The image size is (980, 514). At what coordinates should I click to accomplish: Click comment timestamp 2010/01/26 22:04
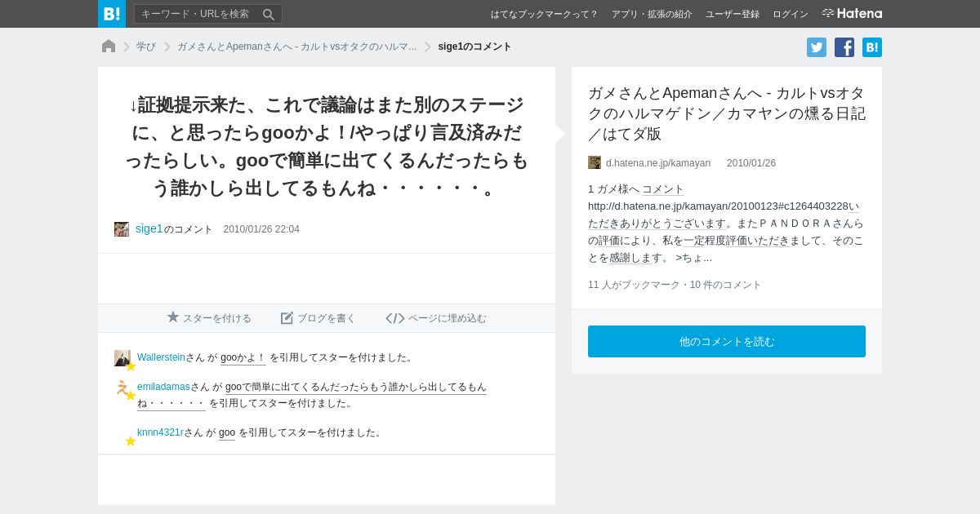point(261,229)
